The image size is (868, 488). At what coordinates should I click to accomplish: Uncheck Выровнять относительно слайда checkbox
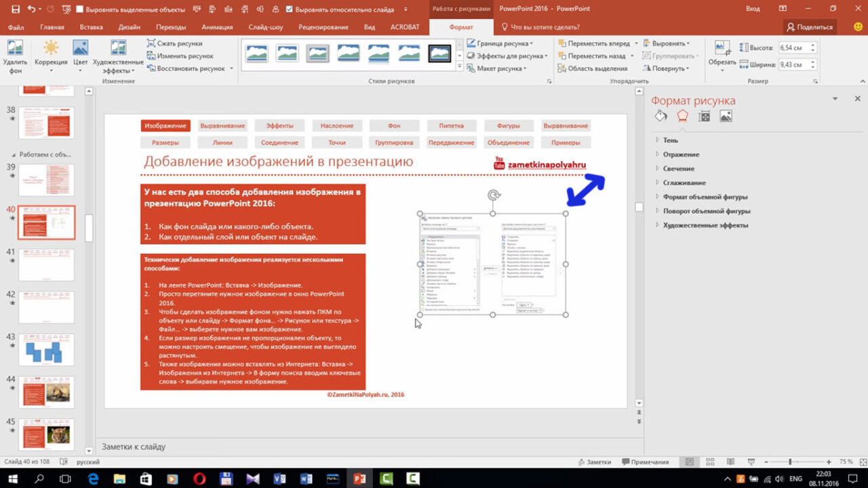(290, 9)
